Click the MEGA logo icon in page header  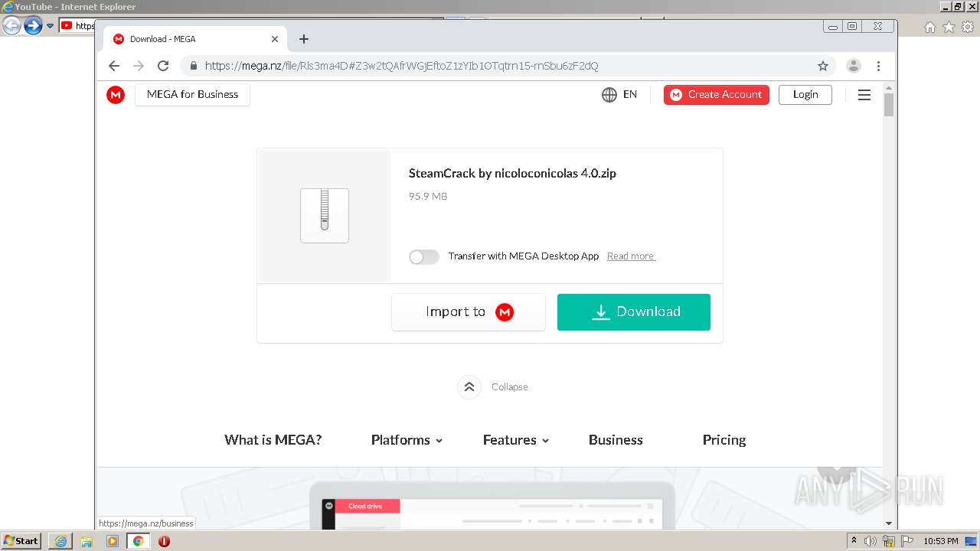coord(116,95)
